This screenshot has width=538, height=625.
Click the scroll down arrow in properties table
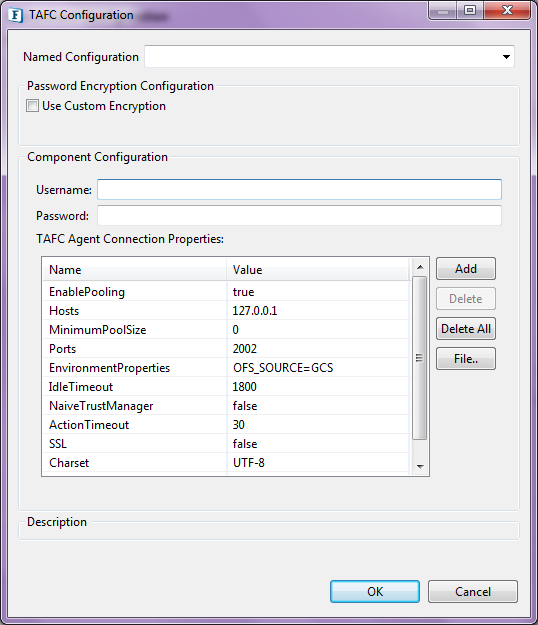coord(420,466)
